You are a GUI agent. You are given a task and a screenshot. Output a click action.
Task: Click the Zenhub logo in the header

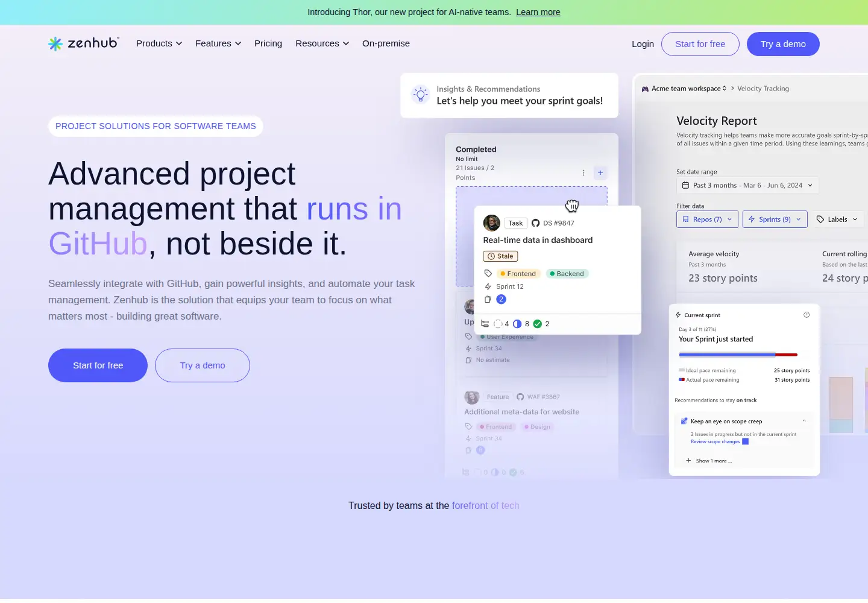tap(84, 43)
